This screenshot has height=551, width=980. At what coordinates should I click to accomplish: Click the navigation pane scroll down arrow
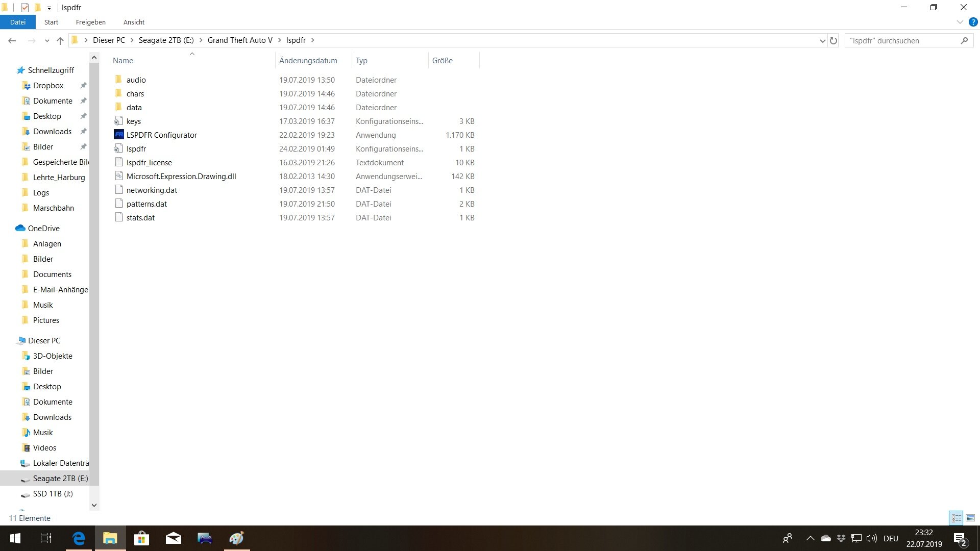[94, 505]
